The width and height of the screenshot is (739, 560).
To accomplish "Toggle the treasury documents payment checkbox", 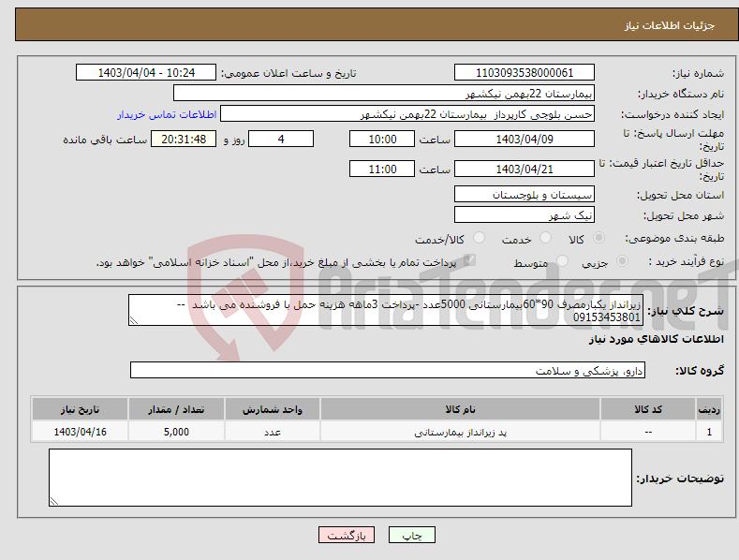I will (x=469, y=260).
